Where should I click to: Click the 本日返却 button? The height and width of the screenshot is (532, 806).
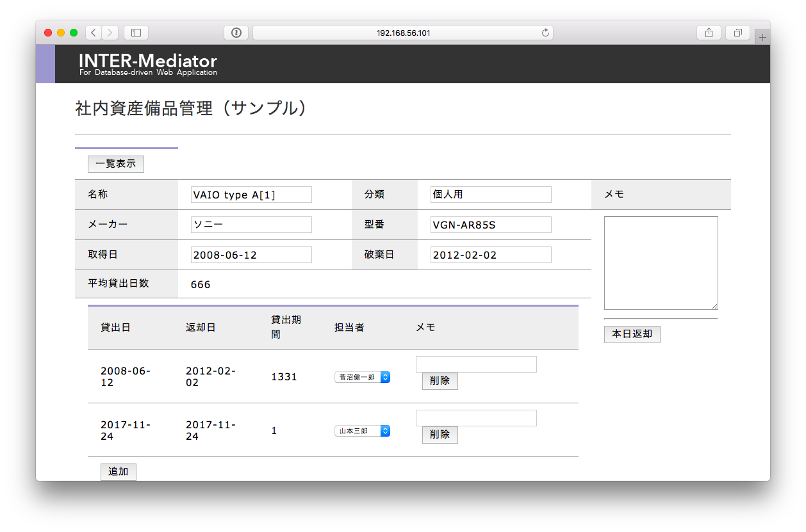click(x=632, y=334)
